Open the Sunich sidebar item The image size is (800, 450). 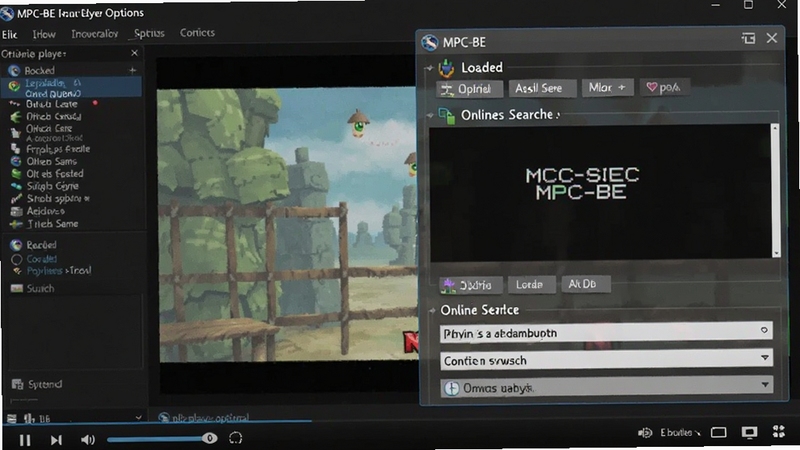40,288
